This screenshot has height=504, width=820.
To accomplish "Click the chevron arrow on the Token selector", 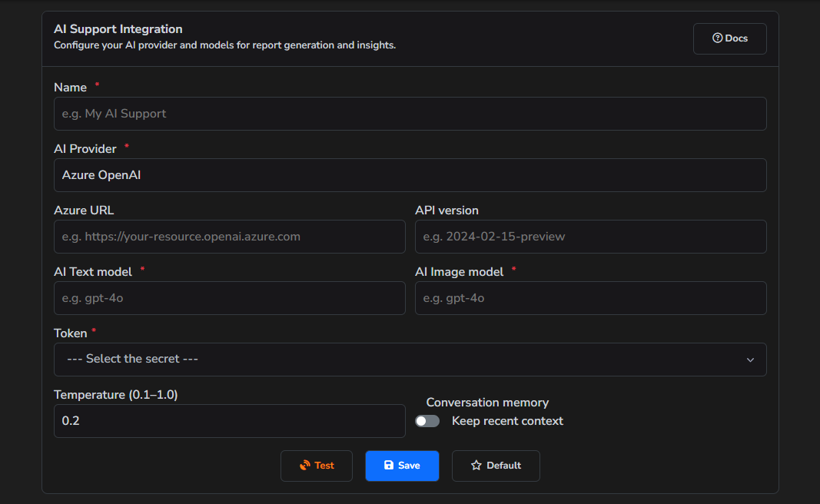I will (752, 360).
